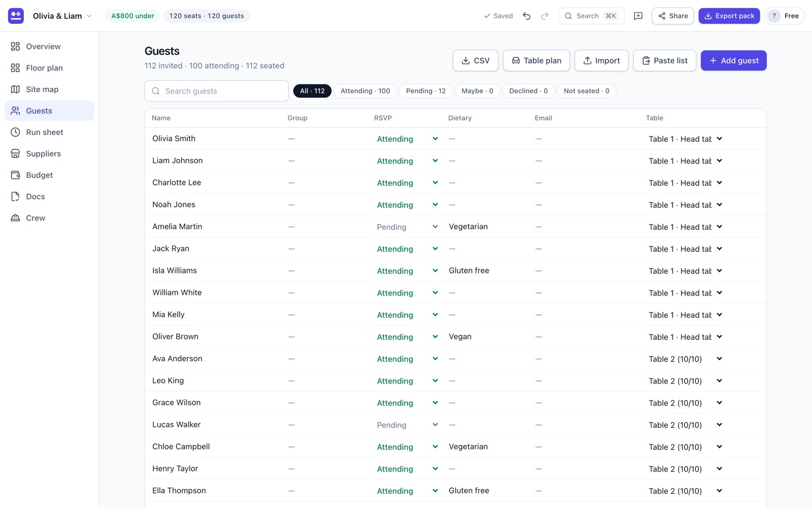The height and width of the screenshot is (508, 812).
Task: Focus the Search guests field
Action: (217, 91)
